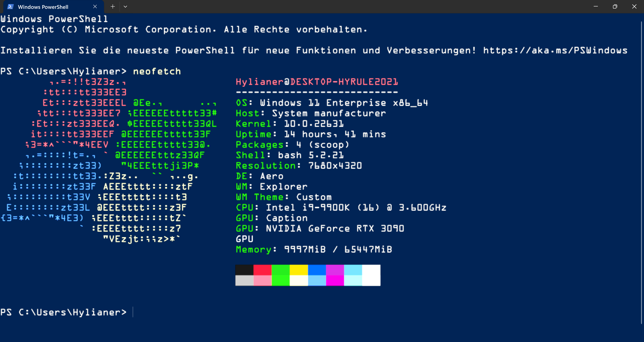The height and width of the screenshot is (342, 644).
Task: Minimize the terminal window
Action: point(596,7)
